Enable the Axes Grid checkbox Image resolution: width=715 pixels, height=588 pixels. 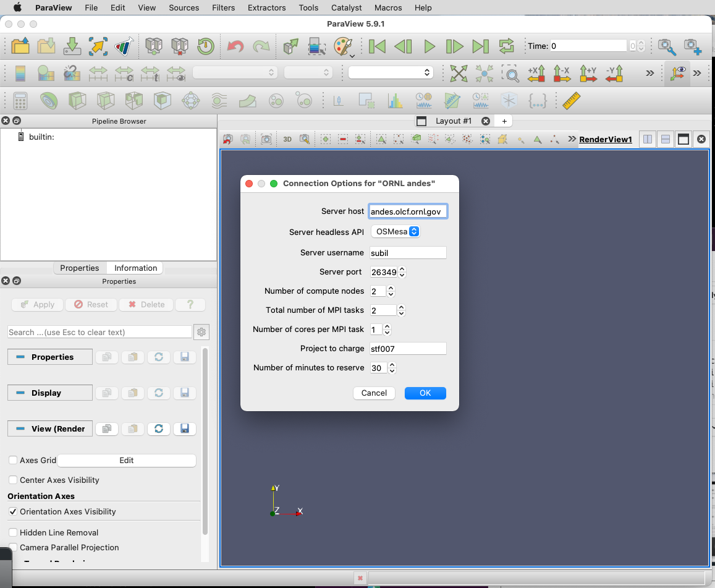point(13,461)
